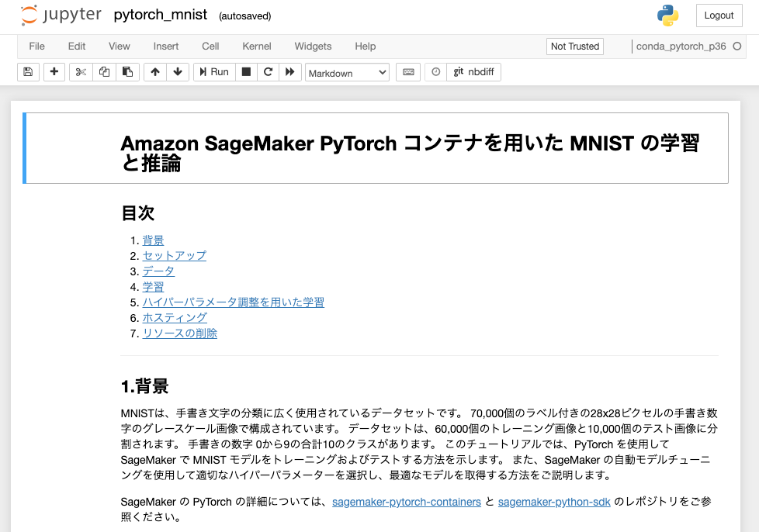Open the Insert menu
The width and height of the screenshot is (759, 532).
(x=165, y=47)
